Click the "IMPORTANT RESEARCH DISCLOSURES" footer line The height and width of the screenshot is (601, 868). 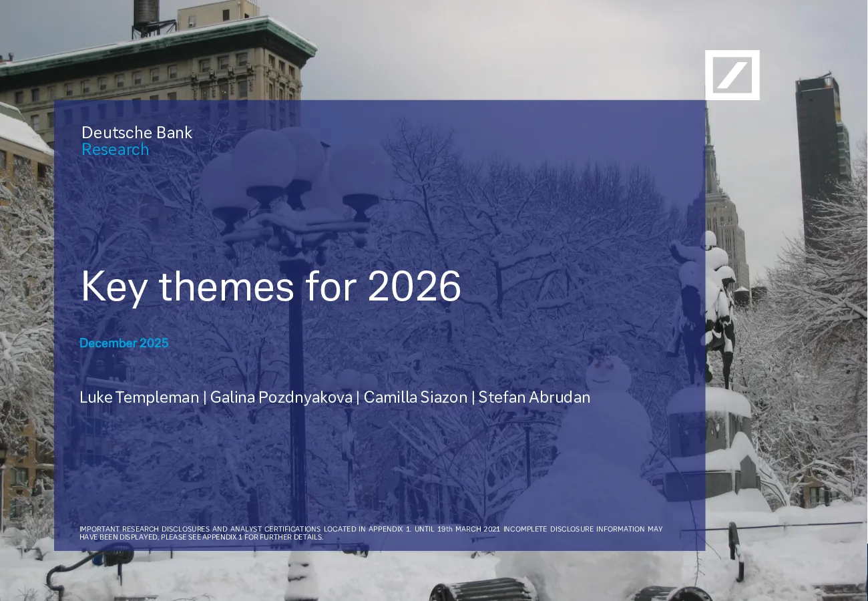[x=371, y=529]
